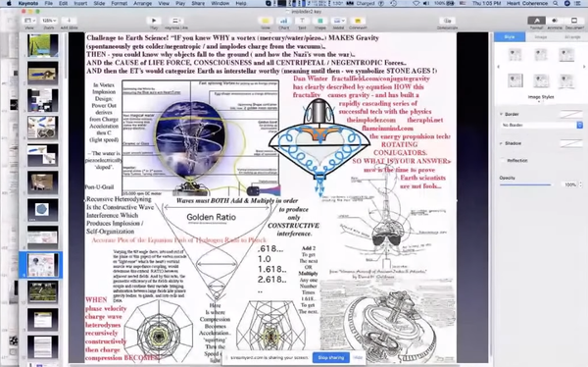
Task: Click the Opacity percentage stepper arrows
Action: pos(581,184)
